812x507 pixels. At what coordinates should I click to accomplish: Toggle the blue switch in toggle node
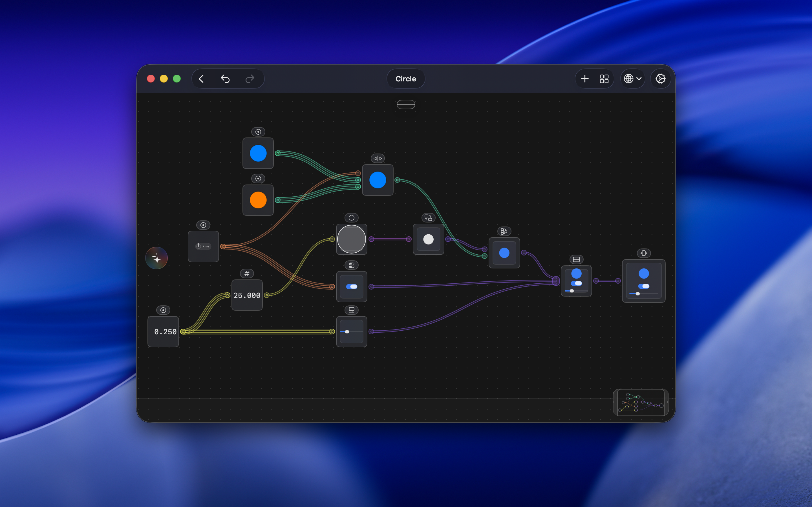click(351, 287)
